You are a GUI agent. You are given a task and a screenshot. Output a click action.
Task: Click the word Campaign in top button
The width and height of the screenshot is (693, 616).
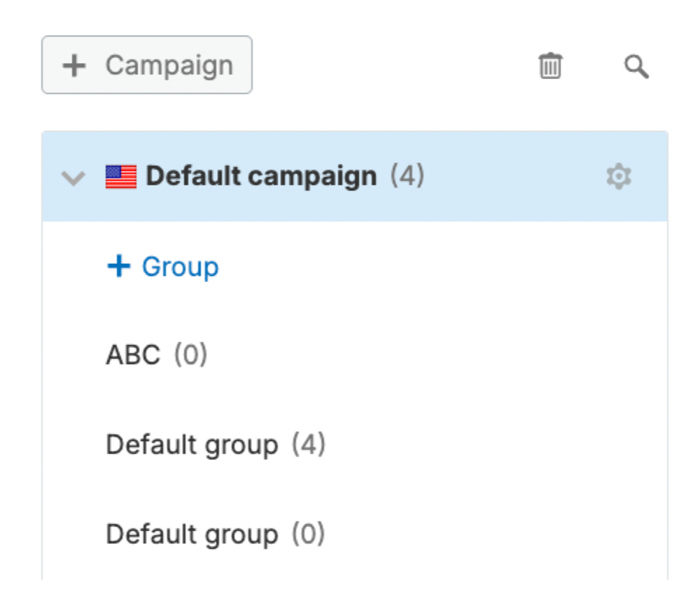click(x=169, y=65)
